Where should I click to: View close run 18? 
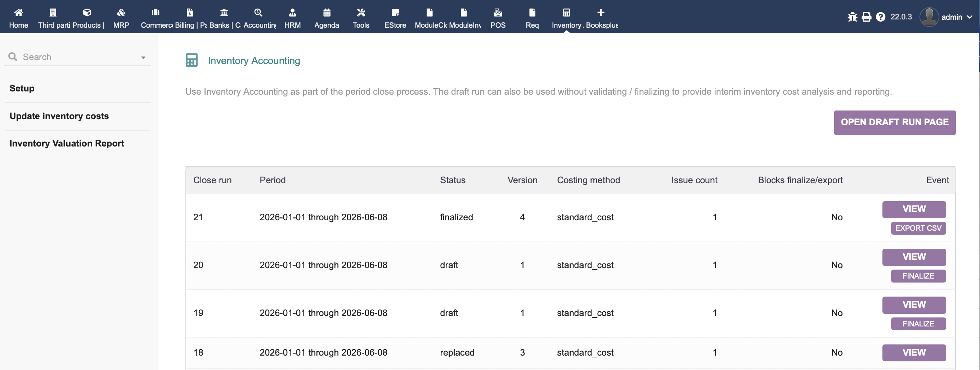coord(914,353)
